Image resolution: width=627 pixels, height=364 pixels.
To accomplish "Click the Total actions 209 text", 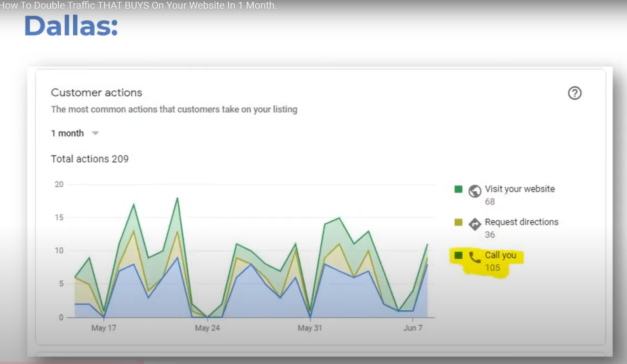I will coord(90,159).
